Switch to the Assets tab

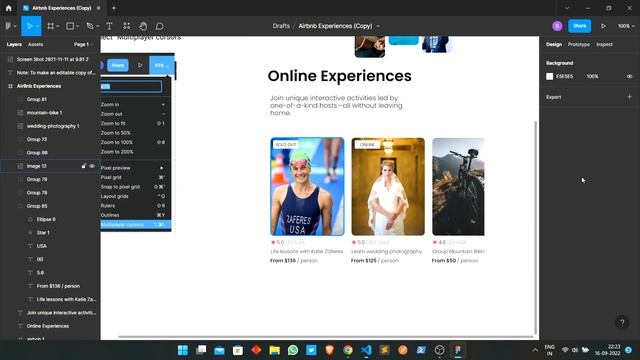click(36, 44)
